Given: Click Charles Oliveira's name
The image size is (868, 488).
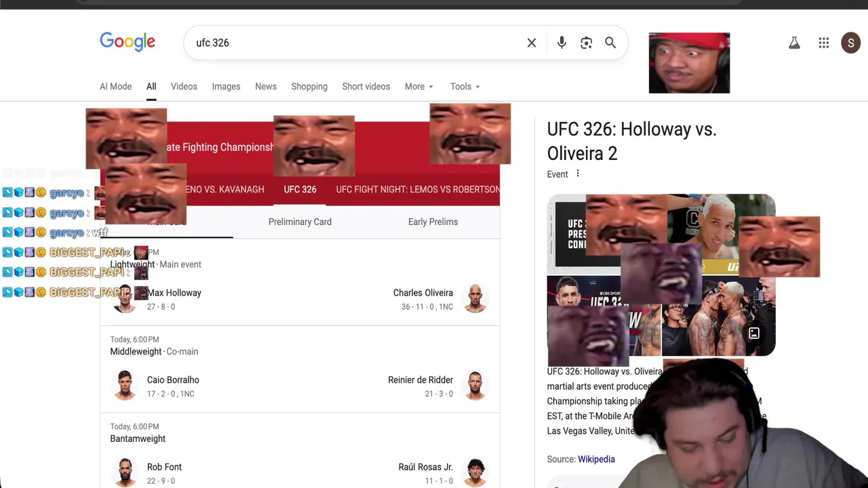Looking at the screenshot, I should tap(423, 293).
